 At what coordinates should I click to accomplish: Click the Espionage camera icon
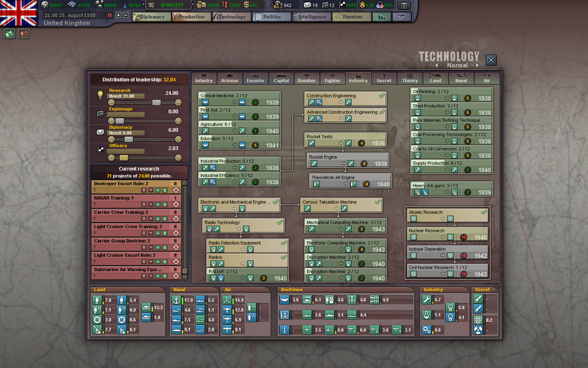(x=100, y=113)
